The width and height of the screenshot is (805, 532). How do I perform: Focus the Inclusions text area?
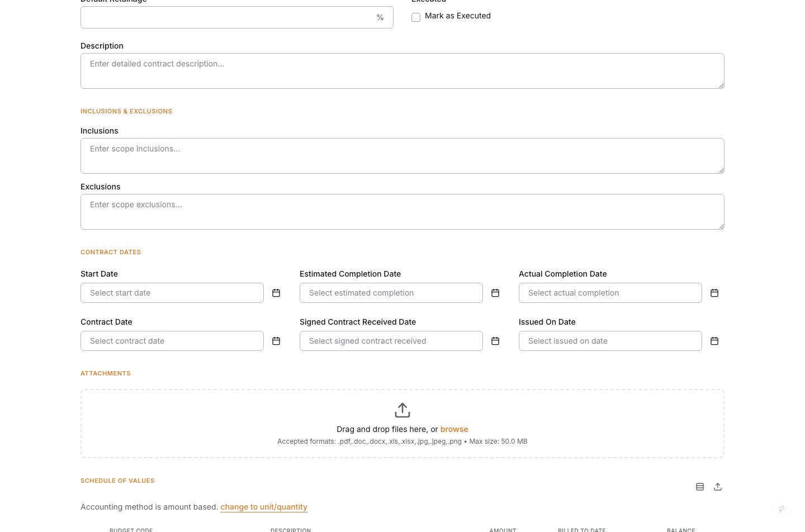click(402, 156)
